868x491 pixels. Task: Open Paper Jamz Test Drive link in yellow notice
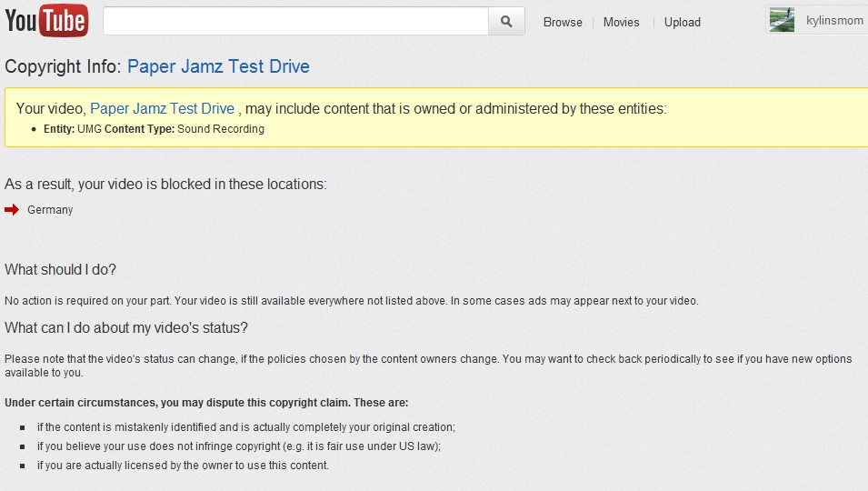pyautogui.click(x=162, y=108)
